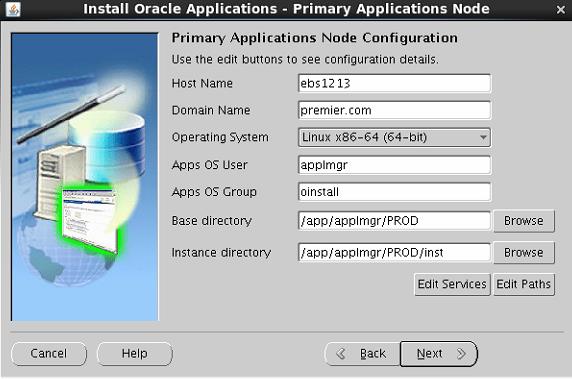The width and height of the screenshot is (572, 379).
Task: Click the Apps OS User field
Action: (x=394, y=165)
